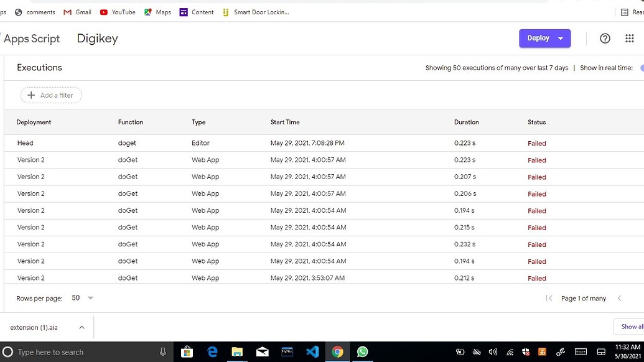Open the Windows Ink pen tray icon

[561, 352]
